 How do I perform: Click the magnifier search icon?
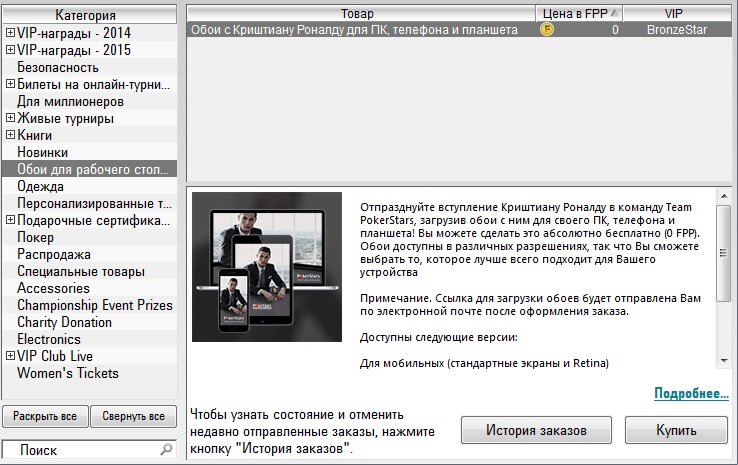tap(166, 449)
